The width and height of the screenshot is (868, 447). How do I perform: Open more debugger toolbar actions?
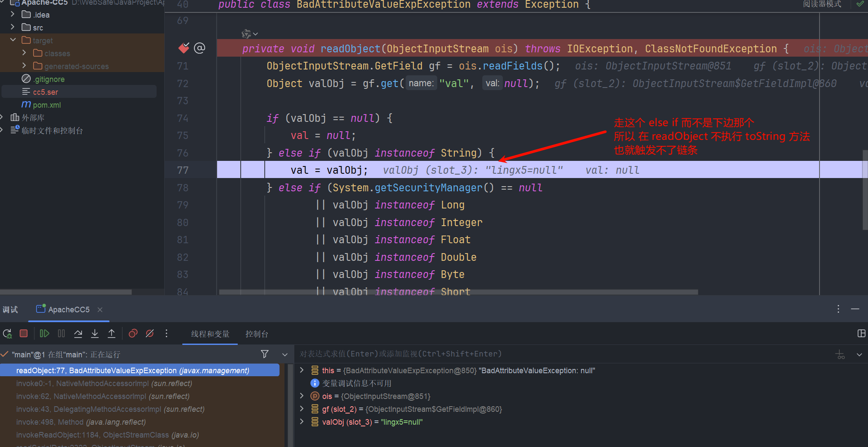click(x=166, y=333)
